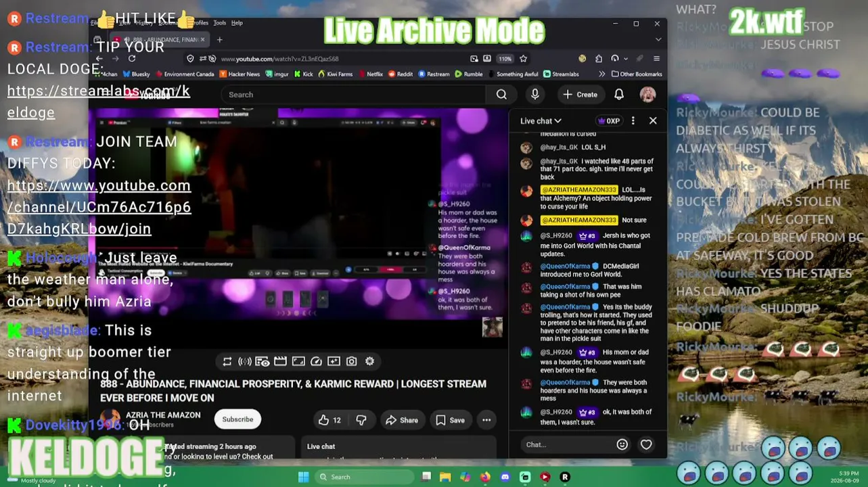Open the Reddit bookmark
The image size is (868, 487).
pyautogui.click(x=400, y=74)
